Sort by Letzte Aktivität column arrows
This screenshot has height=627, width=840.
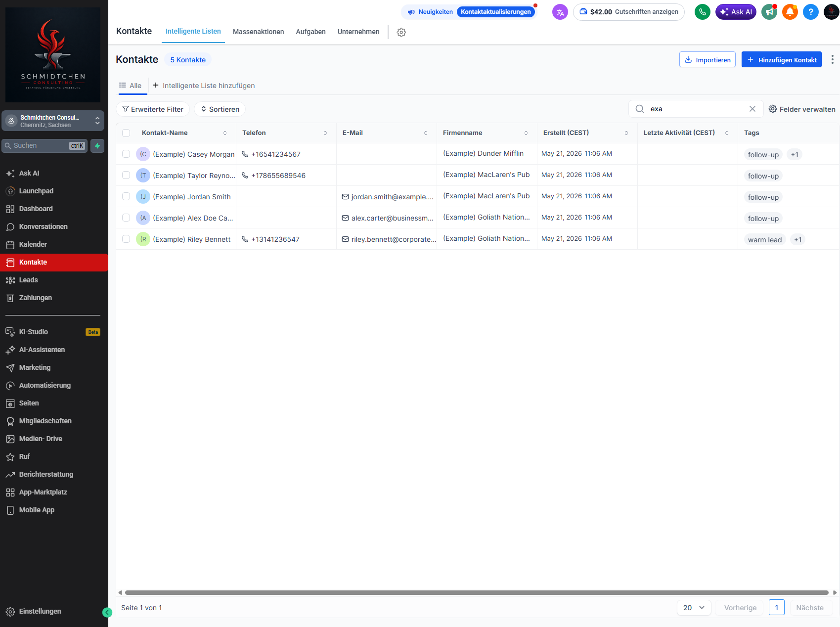click(x=727, y=133)
